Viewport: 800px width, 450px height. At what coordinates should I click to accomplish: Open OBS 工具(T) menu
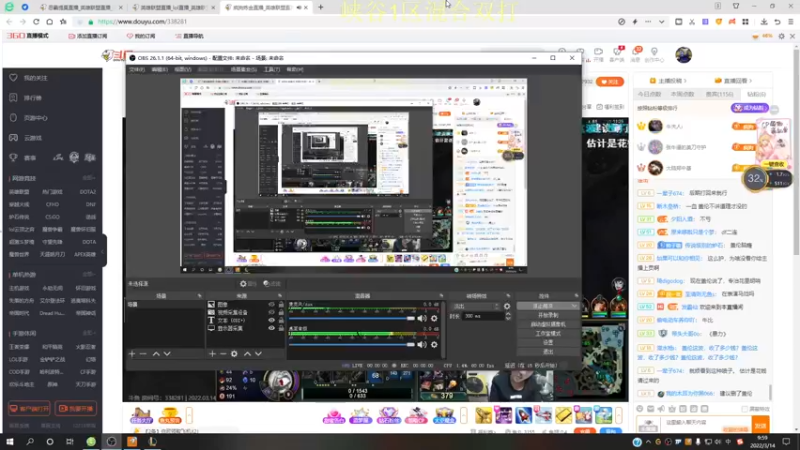pyautogui.click(x=272, y=69)
